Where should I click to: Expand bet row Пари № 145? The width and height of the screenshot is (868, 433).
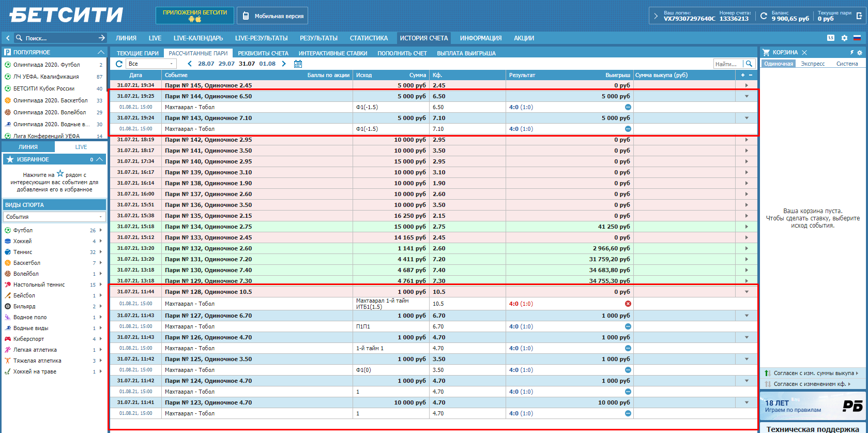(746, 86)
